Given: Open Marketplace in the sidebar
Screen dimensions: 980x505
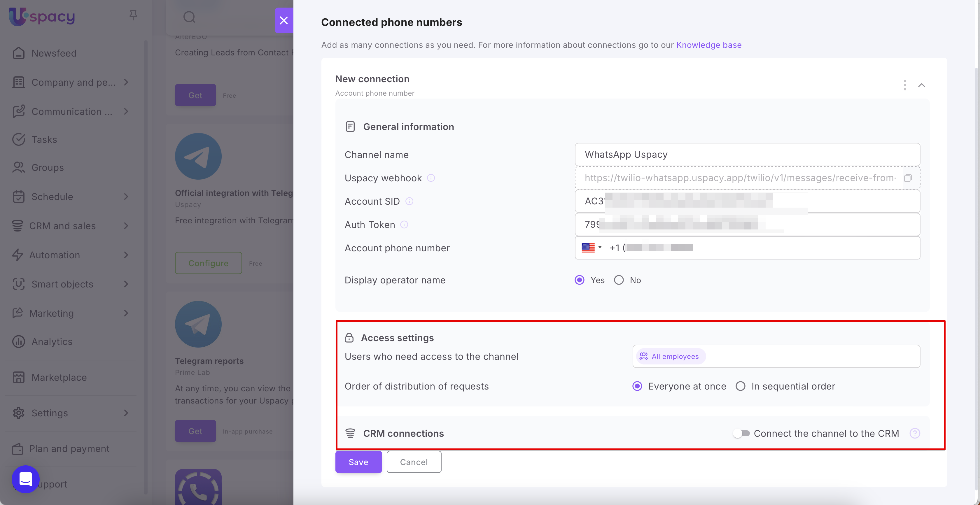Looking at the screenshot, I should point(59,378).
